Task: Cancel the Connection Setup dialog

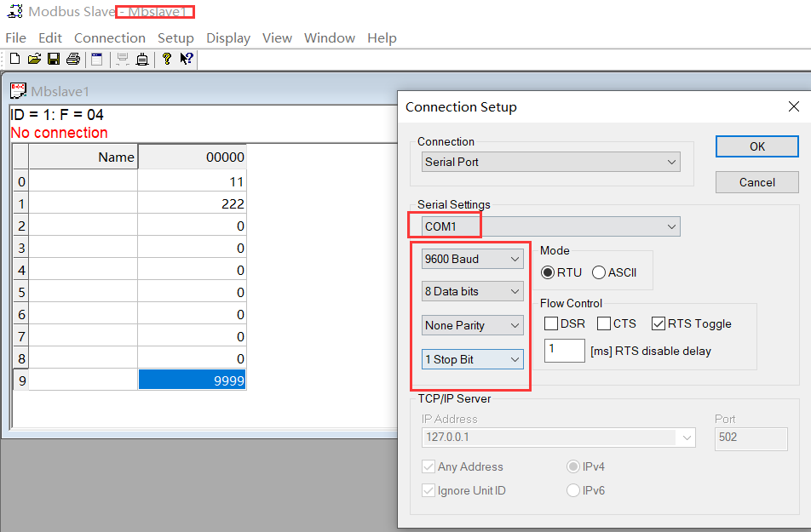Action: pyautogui.click(x=756, y=181)
